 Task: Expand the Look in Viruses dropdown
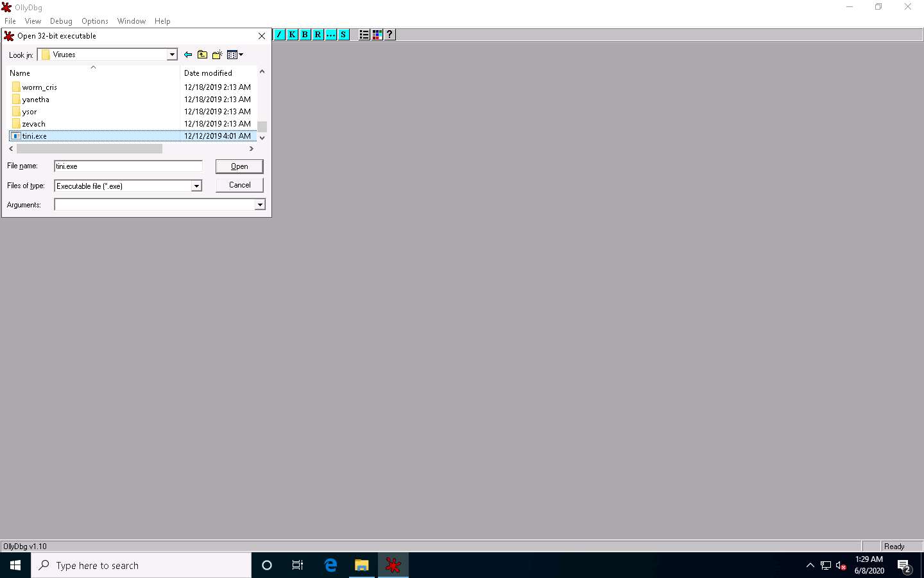(x=172, y=55)
